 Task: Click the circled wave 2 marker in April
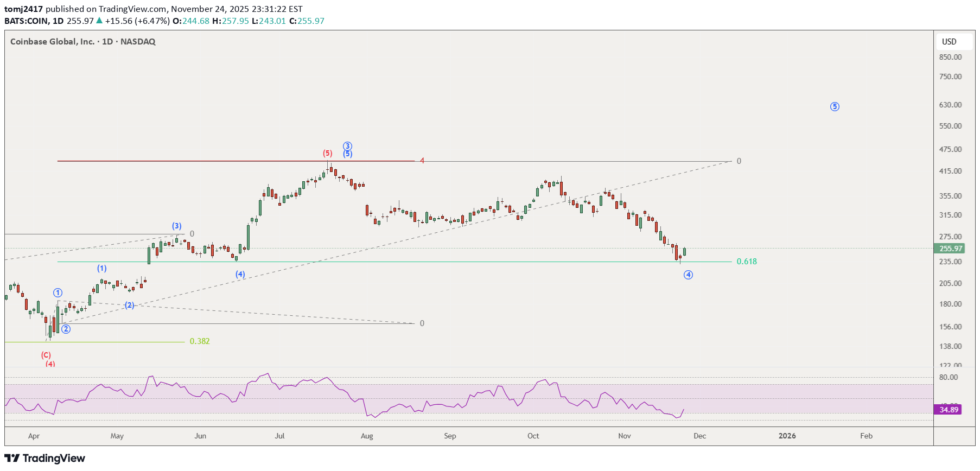pyautogui.click(x=66, y=329)
